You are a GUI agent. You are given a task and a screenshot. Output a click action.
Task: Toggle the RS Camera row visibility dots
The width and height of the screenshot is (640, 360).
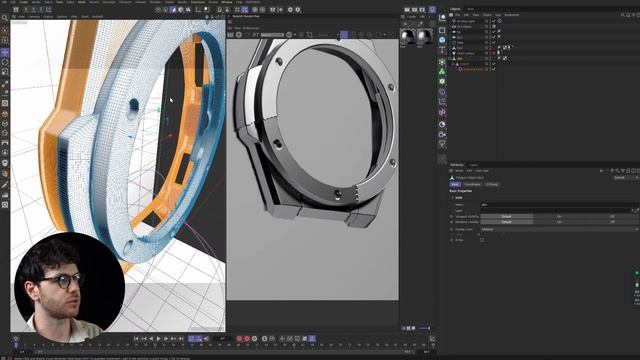489,27
